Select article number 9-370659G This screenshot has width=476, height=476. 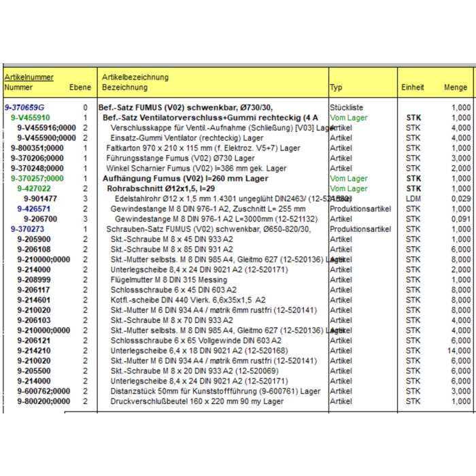[x=24, y=107]
